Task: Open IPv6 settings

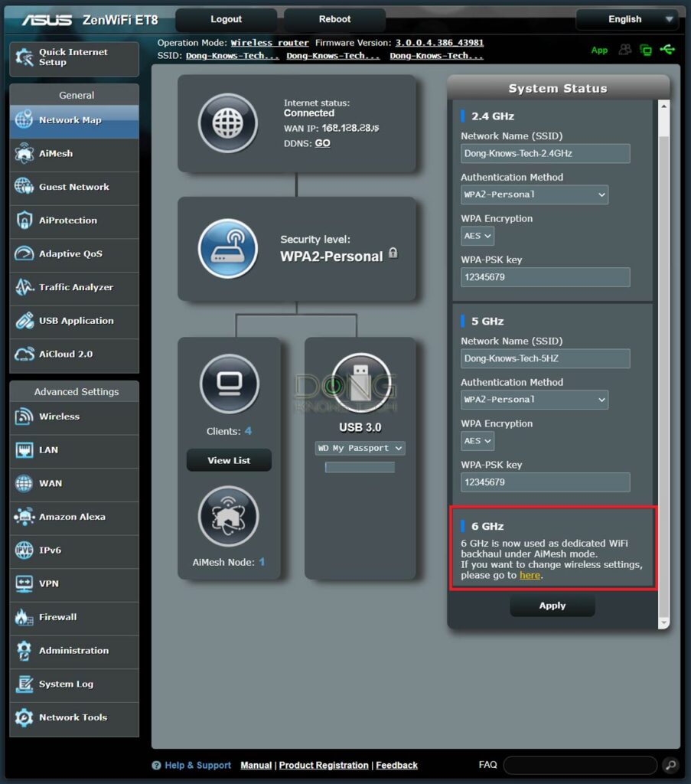Action: pos(74,550)
